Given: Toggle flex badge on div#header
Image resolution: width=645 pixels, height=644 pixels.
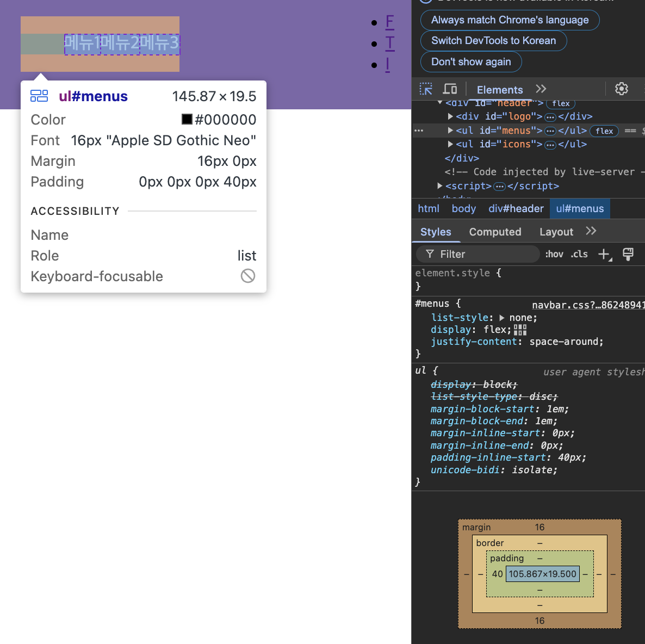Looking at the screenshot, I should point(561,104).
